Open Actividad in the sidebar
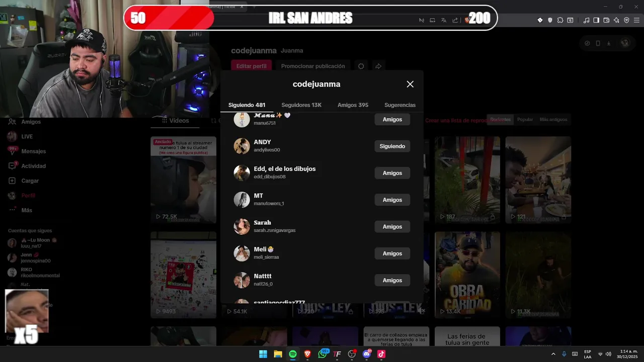Image resolution: width=644 pixels, height=362 pixels. point(27,166)
